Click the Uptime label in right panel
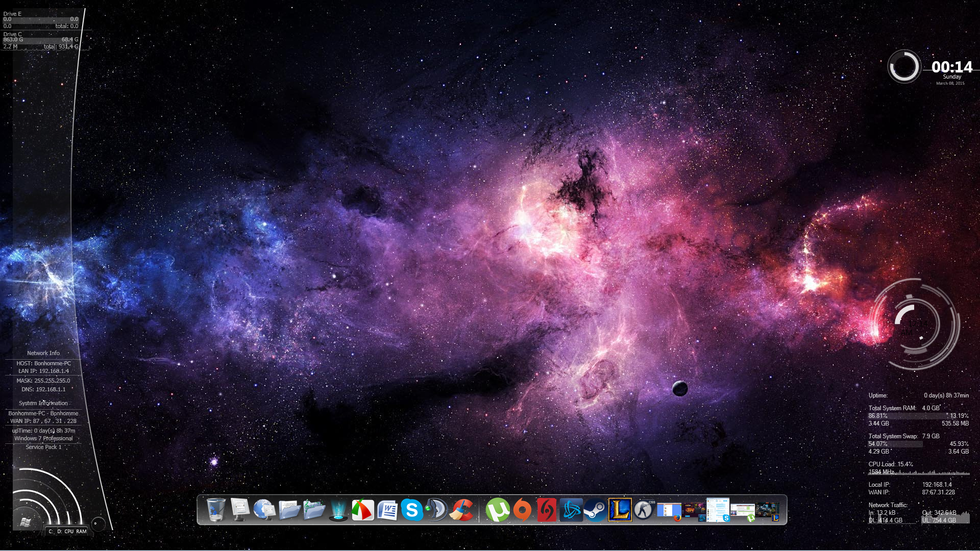This screenshot has height=551, width=980. click(878, 395)
